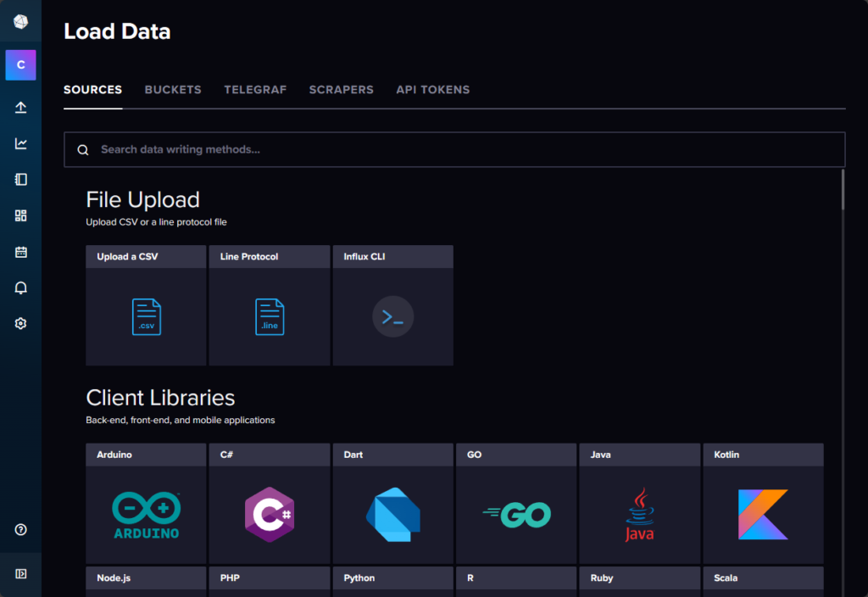
Task: Select the Influx CLI terminal icon
Action: coord(392,316)
